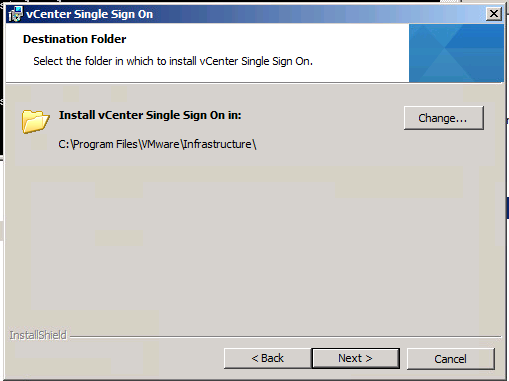This screenshot has width=509, height=381.
Task: Click the yellow folder icon
Action: (36, 122)
